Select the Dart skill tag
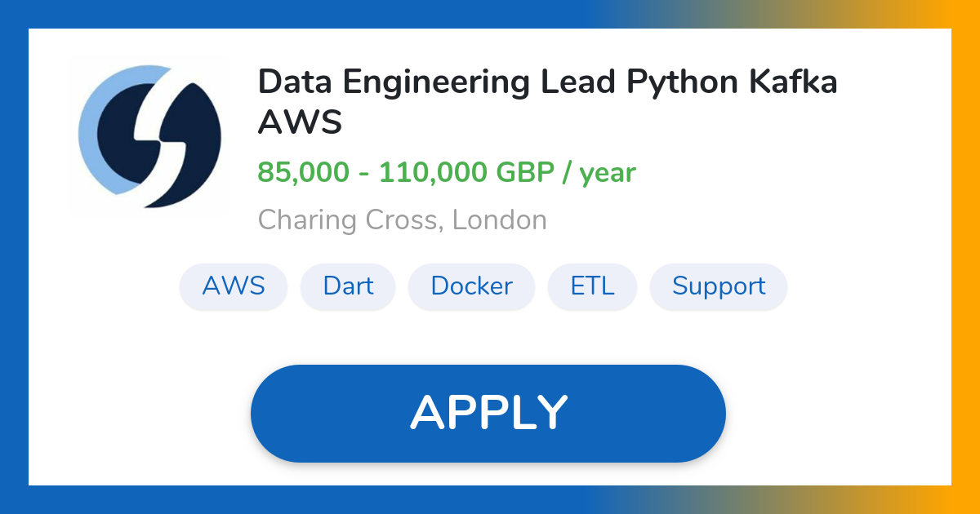The width and height of the screenshot is (980, 514). 348,286
